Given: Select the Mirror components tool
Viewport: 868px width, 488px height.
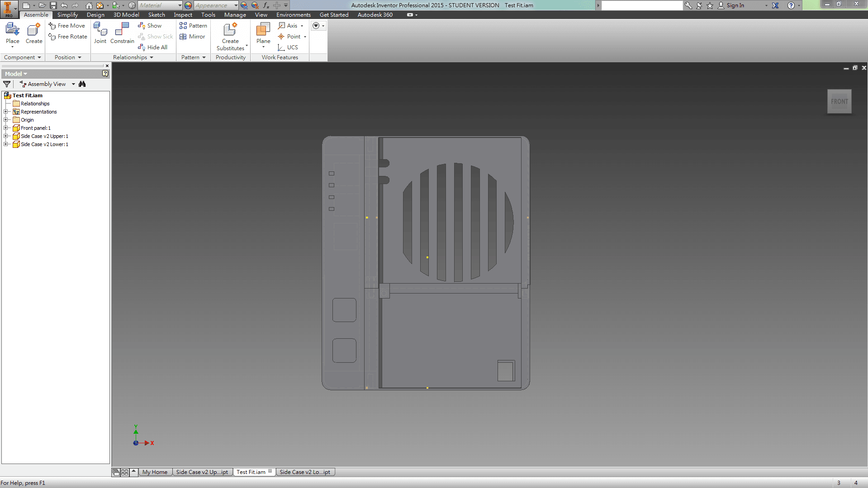Looking at the screenshot, I should [192, 37].
